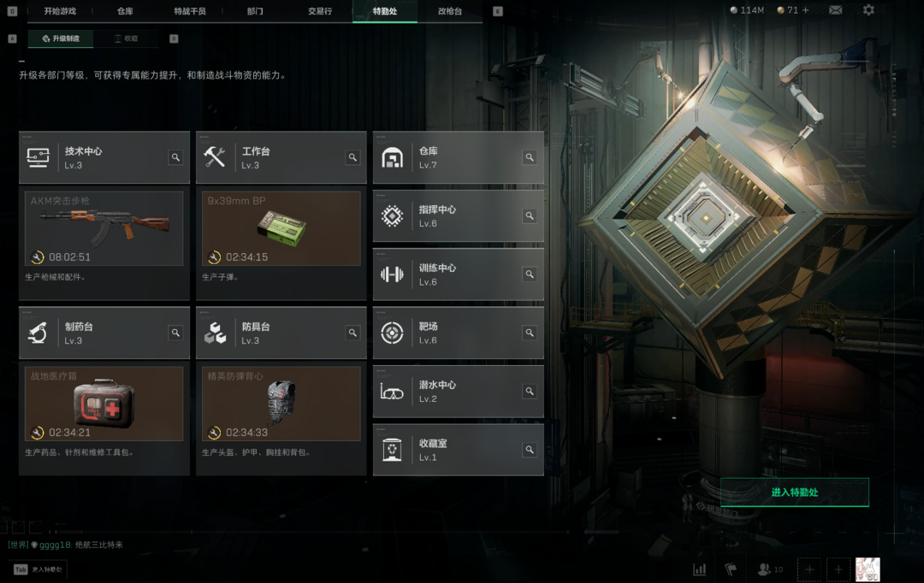This screenshot has width=924, height=583.
Task: Inspect 仓库 Lv.7 with magnifier icon
Action: click(x=530, y=157)
